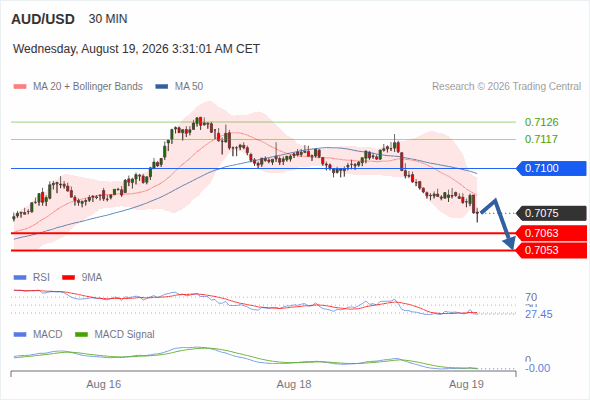Click the black 0.7075 current price tag
Image resolution: width=590 pixels, height=400 pixels.
(551, 213)
